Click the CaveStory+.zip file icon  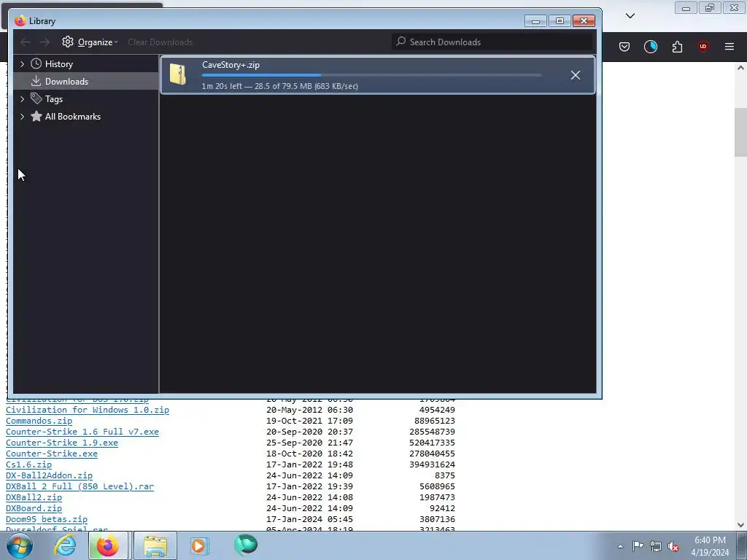[178, 75]
